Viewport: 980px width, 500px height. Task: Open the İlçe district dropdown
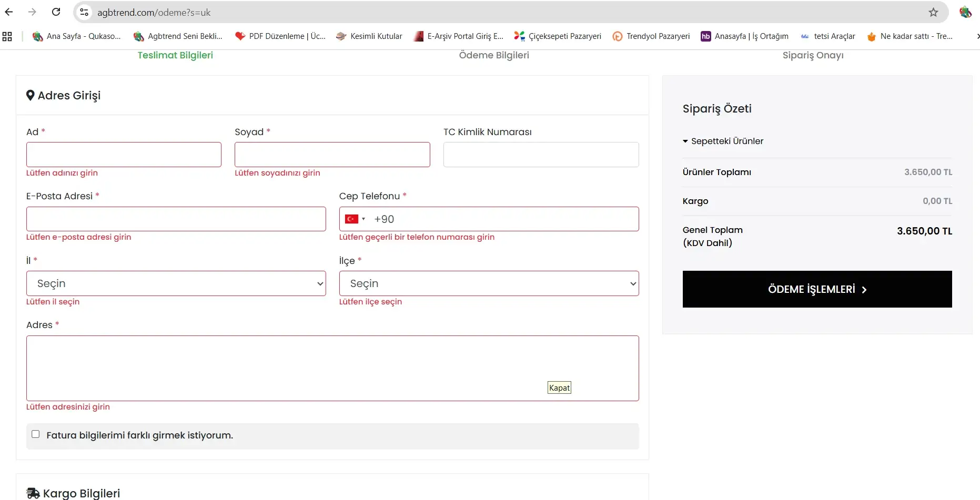pos(489,283)
